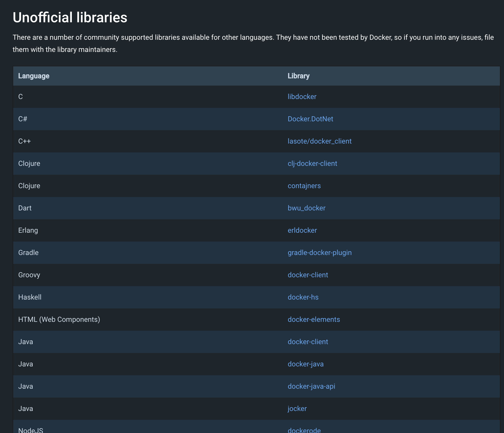Open the dockerode NodeJS link
Image resolution: width=504 pixels, height=433 pixels.
(x=304, y=430)
